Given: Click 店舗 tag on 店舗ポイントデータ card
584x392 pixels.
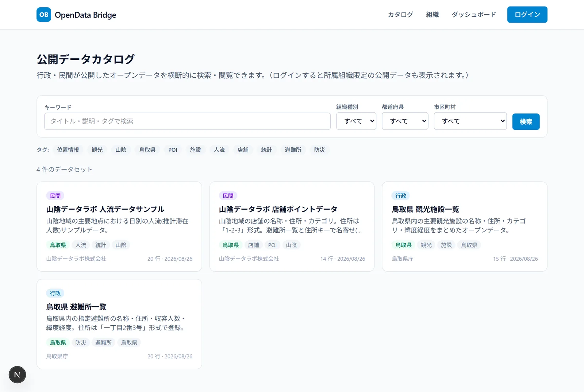Looking at the screenshot, I should [254, 245].
